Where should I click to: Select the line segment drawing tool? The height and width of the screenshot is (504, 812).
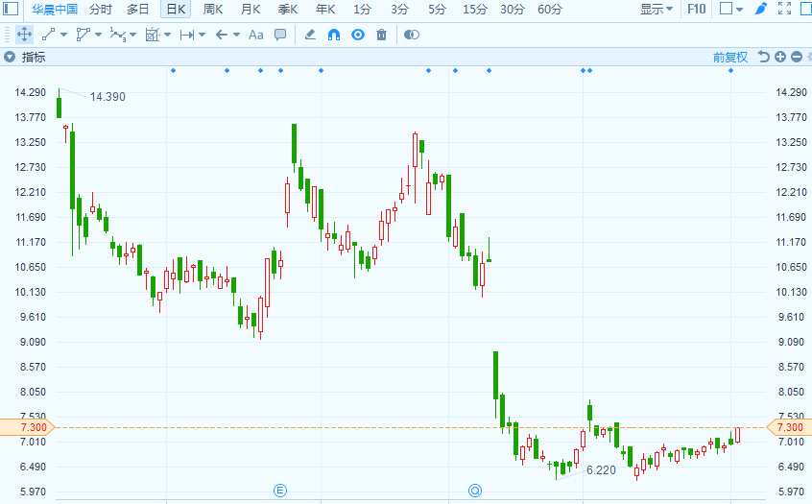pyautogui.click(x=48, y=35)
